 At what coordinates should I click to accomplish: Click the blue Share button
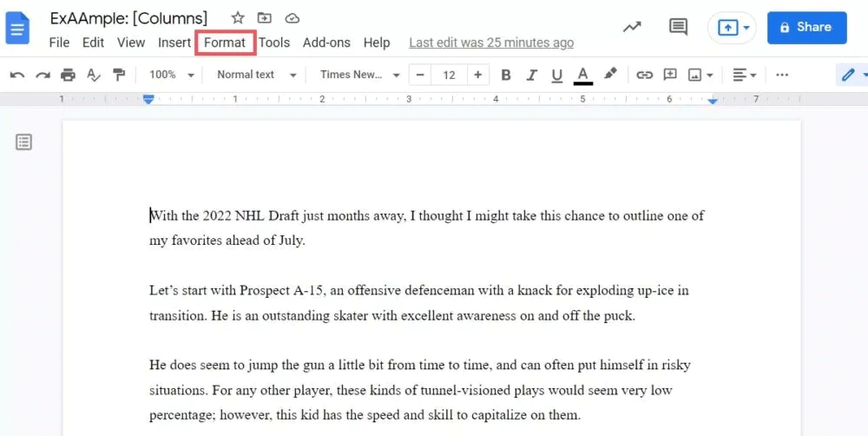[806, 27]
